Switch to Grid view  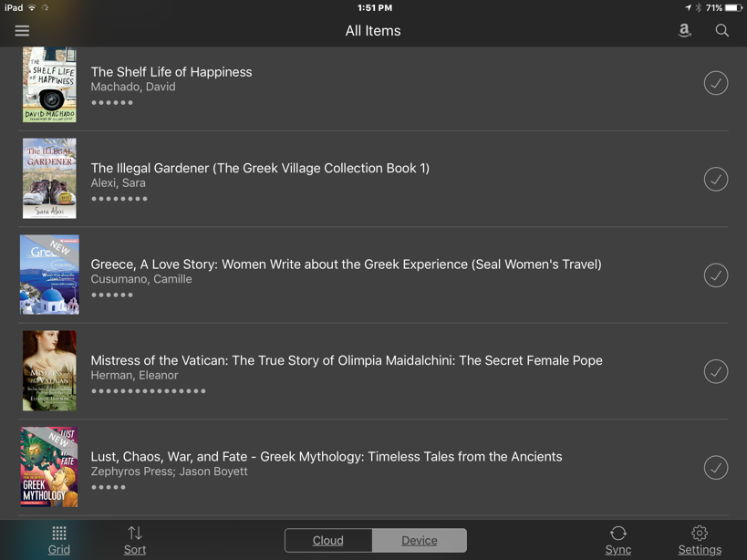pos(59,541)
